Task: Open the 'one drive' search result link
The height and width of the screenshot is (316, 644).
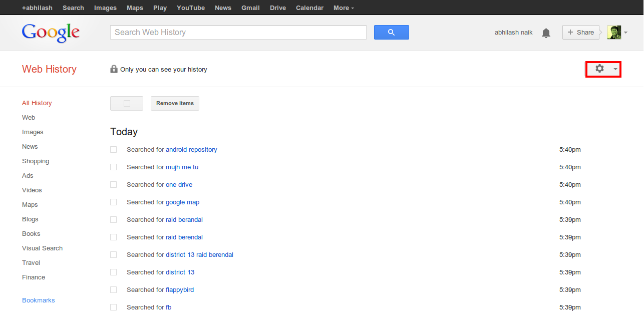Action: coord(179,184)
